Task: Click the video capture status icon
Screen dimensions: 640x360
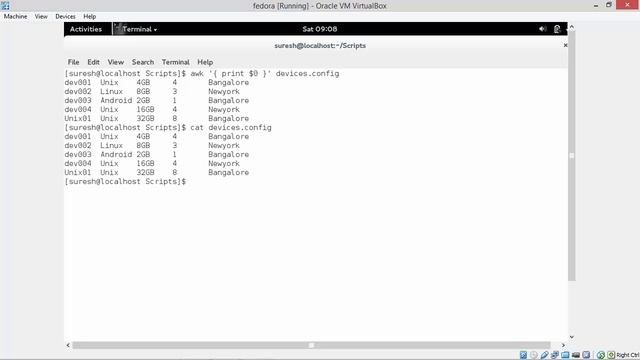Action: (576, 355)
